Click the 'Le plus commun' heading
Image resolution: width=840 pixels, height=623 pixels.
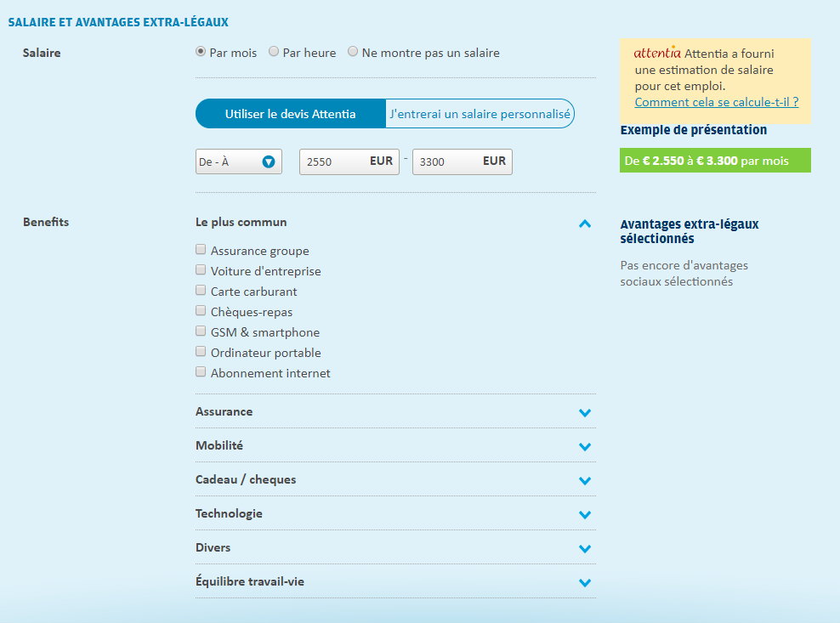(x=241, y=222)
